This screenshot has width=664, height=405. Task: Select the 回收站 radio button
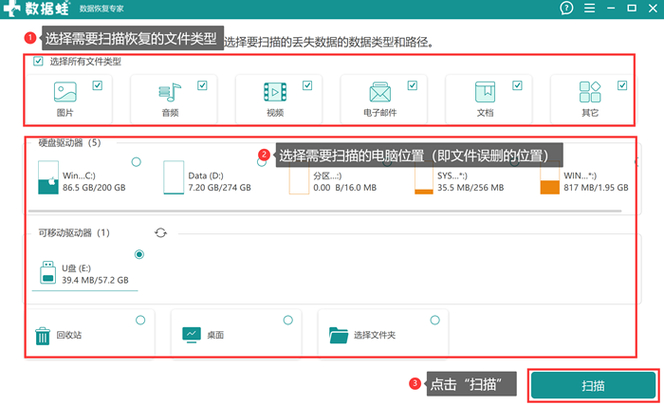[x=140, y=320]
